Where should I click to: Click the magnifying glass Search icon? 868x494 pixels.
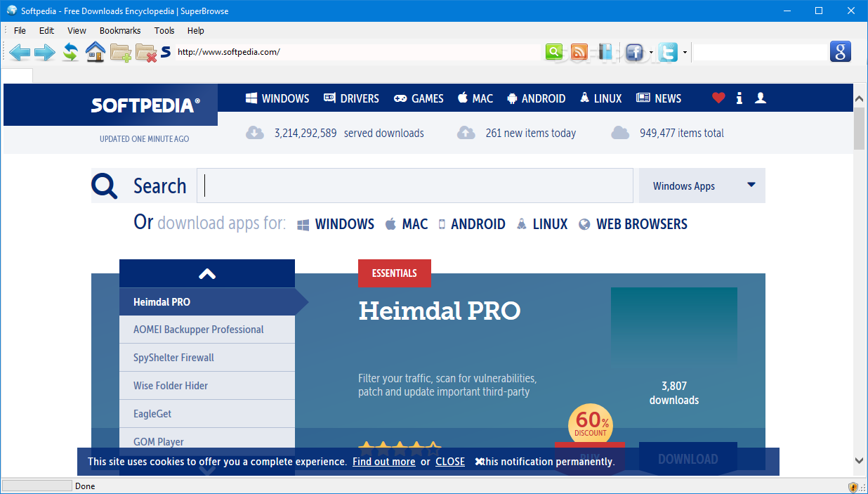pyautogui.click(x=105, y=186)
